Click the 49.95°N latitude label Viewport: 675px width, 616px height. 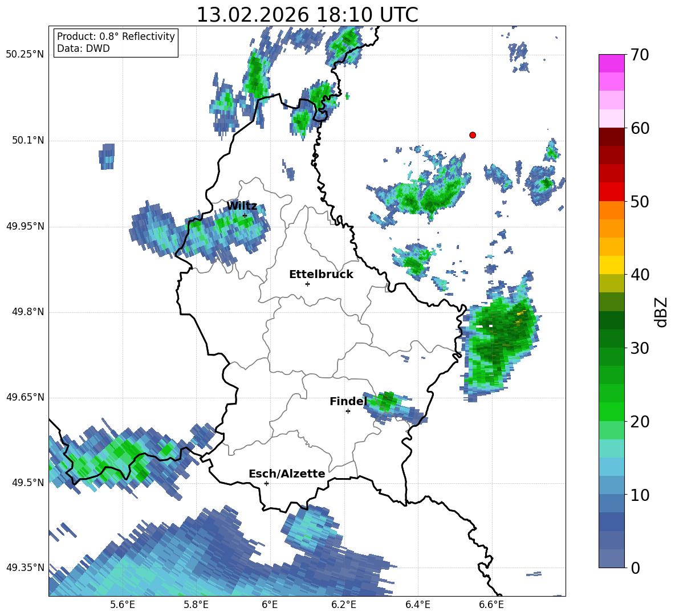[25, 226]
